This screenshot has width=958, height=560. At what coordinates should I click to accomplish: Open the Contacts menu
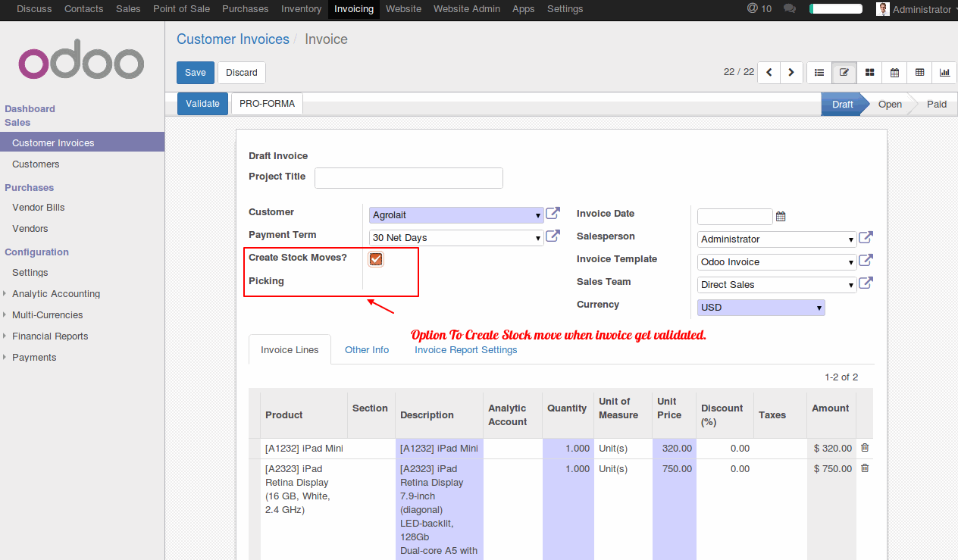[84, 9]
